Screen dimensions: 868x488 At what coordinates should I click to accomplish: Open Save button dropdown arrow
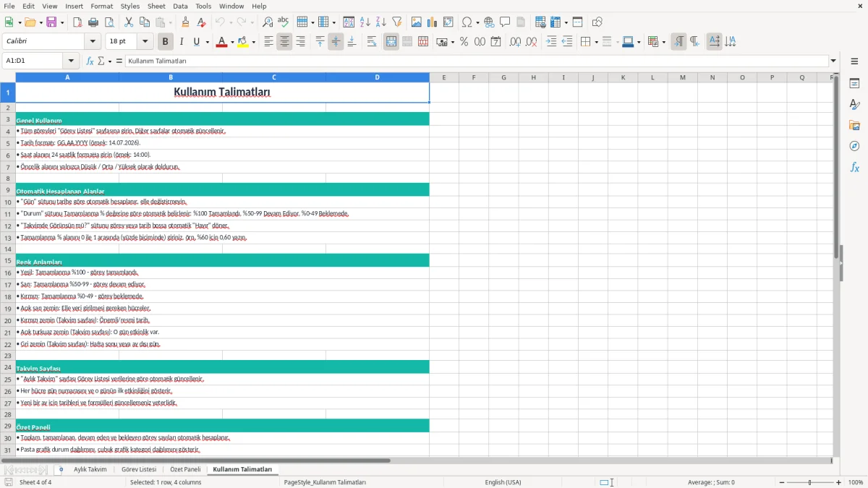(62, 22)
